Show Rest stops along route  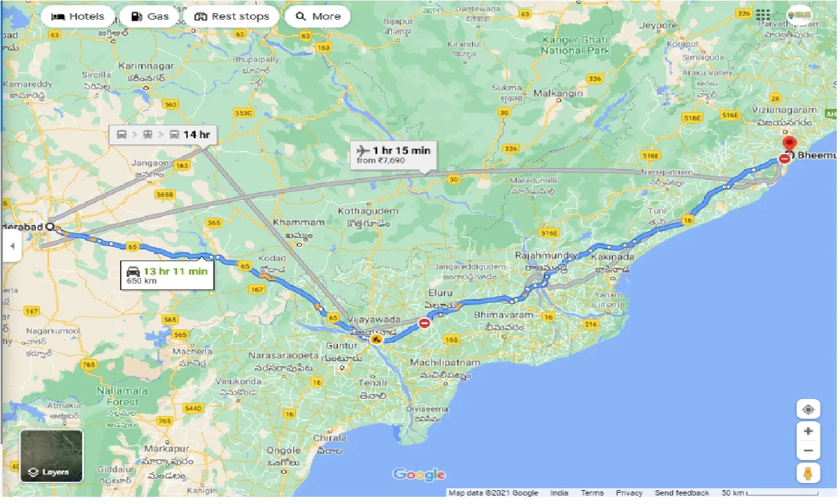coord(232,16)
